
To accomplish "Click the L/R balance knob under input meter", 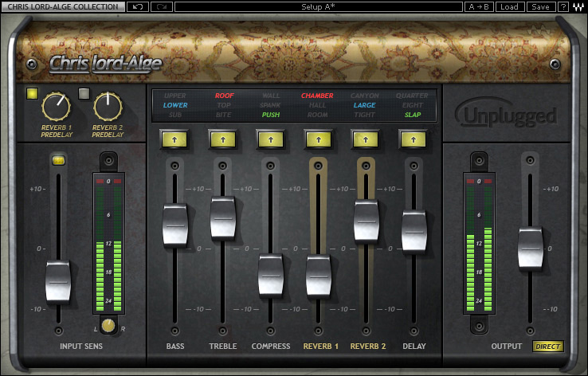I will [108, 325].
